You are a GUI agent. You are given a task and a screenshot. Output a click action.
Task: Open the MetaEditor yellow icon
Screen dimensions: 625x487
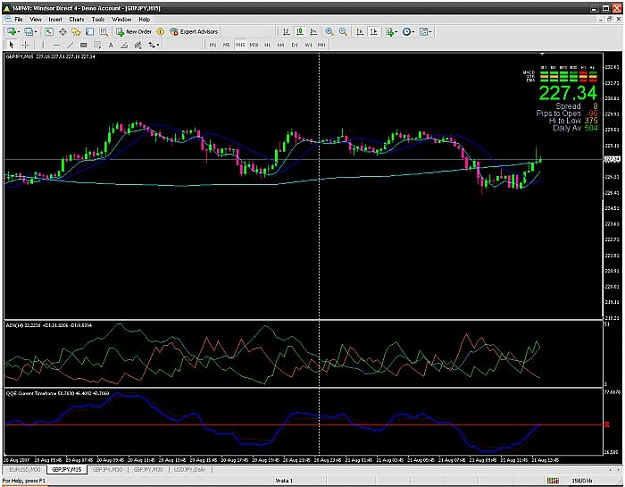point(161,31)
